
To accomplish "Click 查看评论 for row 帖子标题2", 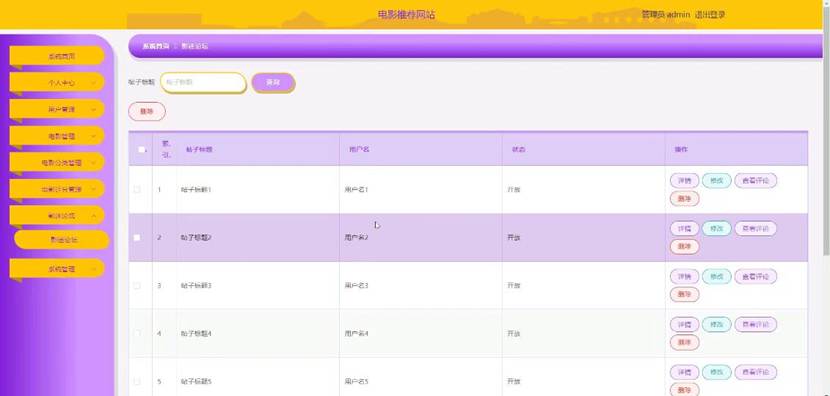I will point(755,229).
